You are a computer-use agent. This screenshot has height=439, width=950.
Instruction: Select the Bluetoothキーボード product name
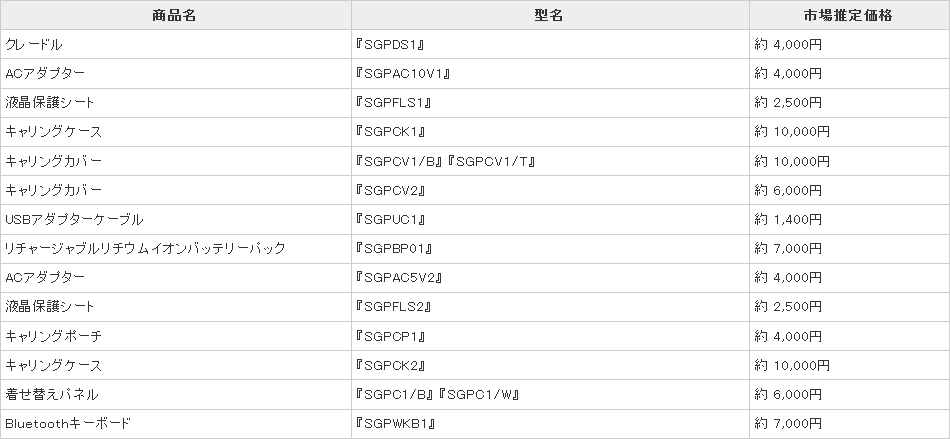tap(67, 424)
